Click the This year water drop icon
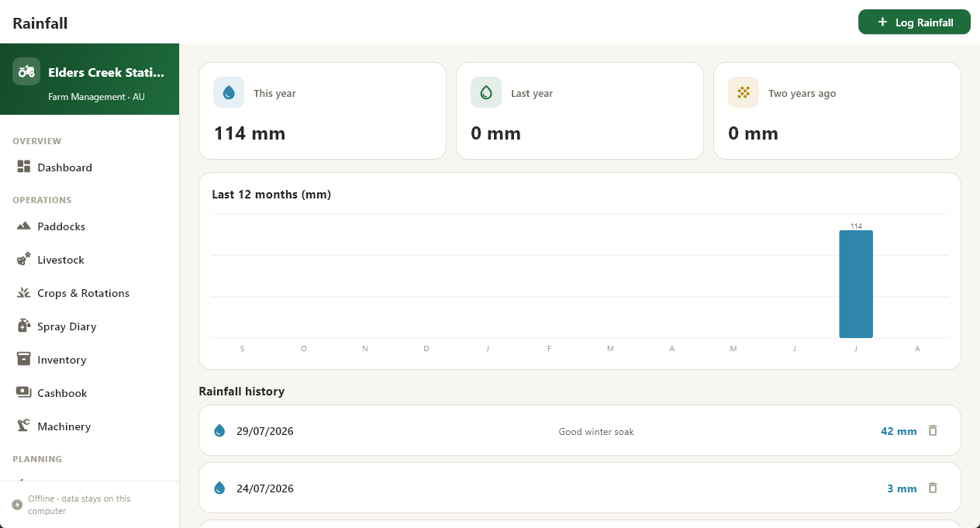Image resolution: width=980 pixels, height=528 pixels. click(229, 92)
